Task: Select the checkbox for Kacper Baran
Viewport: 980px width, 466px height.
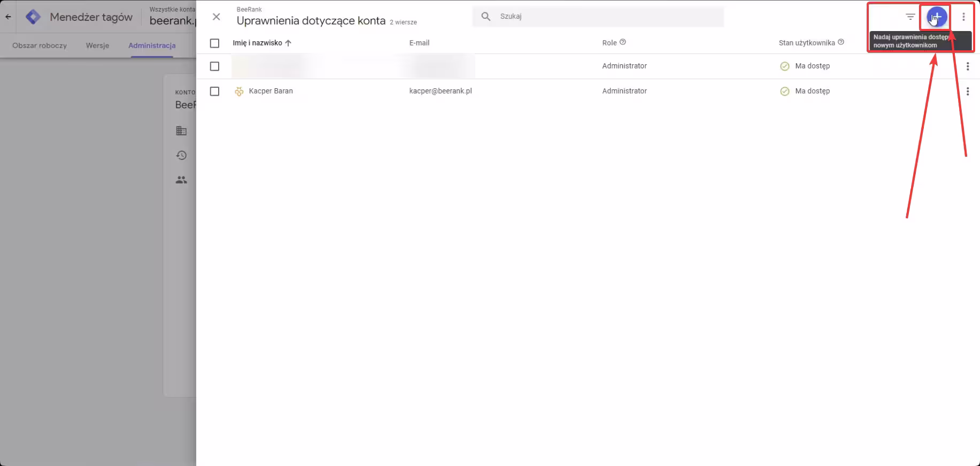Action: (214, 91)
